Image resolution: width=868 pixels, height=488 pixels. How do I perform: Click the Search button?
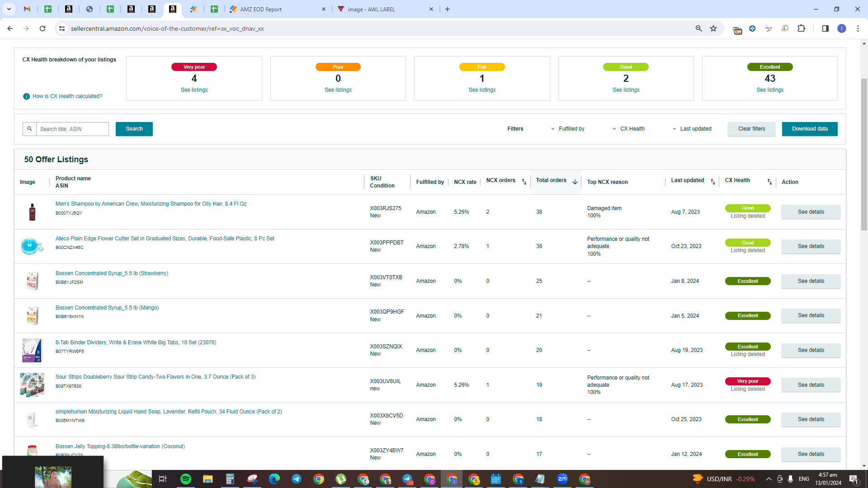pos(134,129)
